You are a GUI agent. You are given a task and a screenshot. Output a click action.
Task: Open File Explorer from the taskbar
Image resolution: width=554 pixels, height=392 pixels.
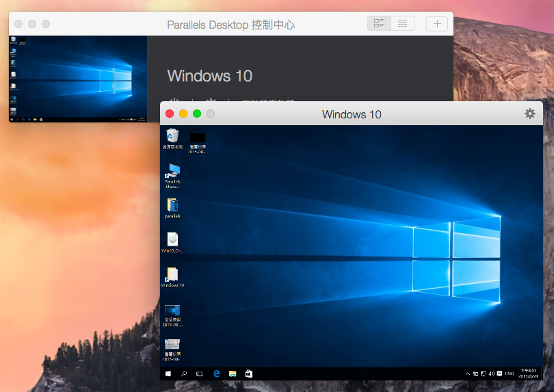(233, 374)
